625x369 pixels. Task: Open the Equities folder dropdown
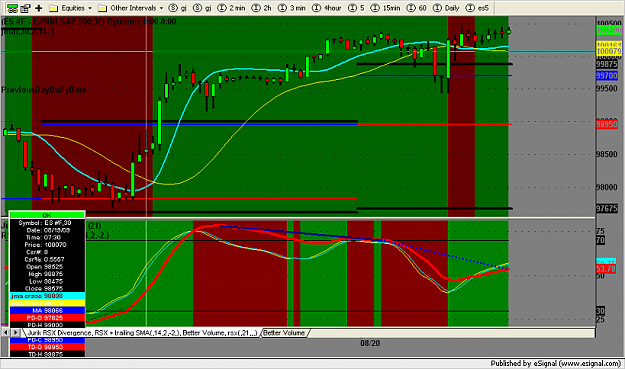71,8
